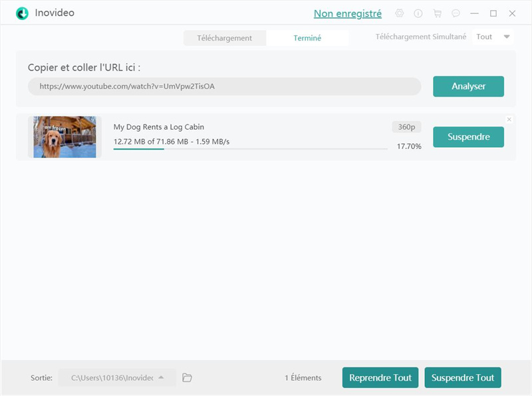Image resolution: width=532 pixels, height=396 pixels.
Task: Click the Suspendre Tout button
Action: point(462,377)
